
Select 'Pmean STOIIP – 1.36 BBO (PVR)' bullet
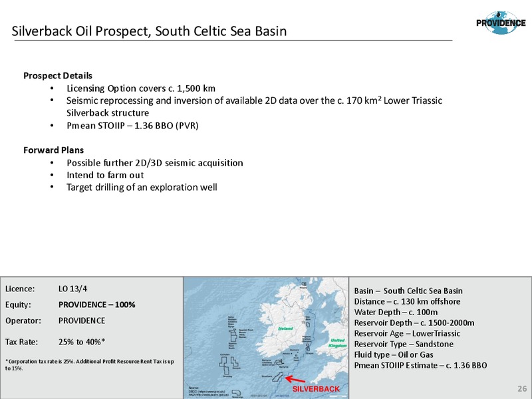132,126
